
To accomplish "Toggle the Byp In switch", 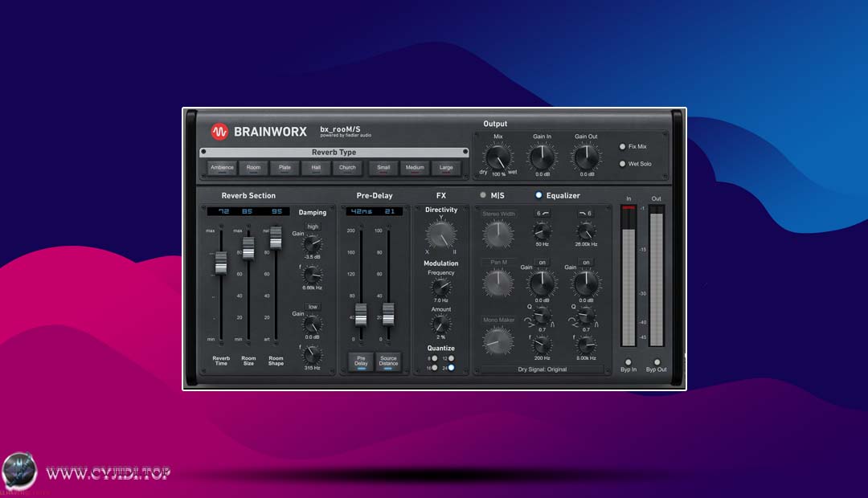I will [628, 362].
